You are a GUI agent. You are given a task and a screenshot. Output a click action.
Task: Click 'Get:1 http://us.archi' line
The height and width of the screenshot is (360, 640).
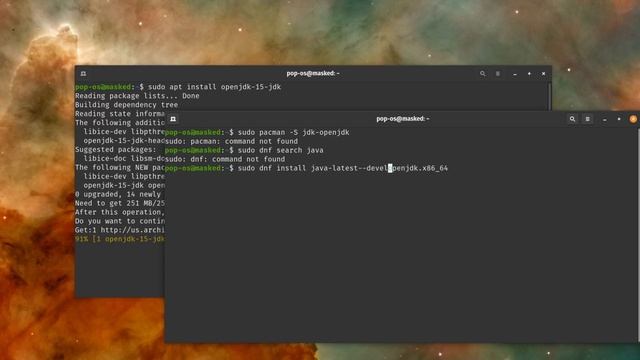120,230
